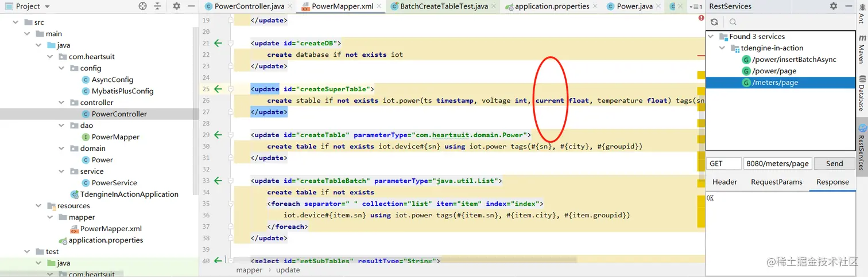Hide the Project panel with minimize icon
868x277 pixels.
point(191,6)
